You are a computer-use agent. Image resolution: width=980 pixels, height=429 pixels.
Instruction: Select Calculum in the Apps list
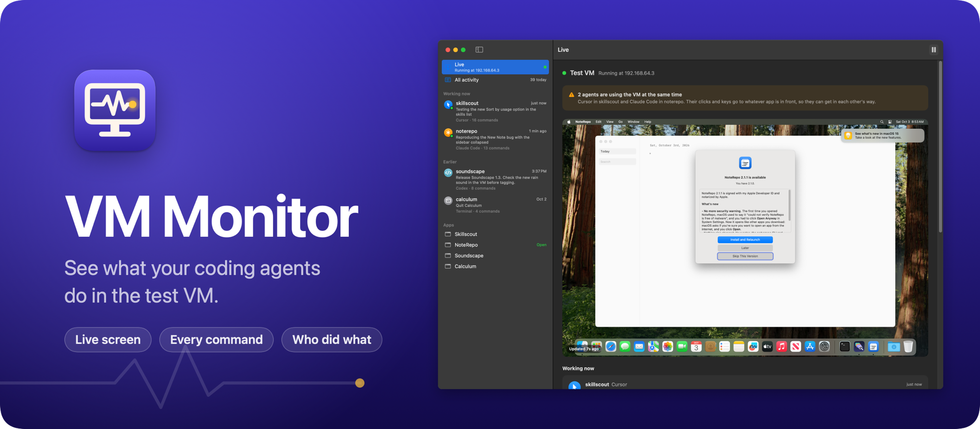495,267
